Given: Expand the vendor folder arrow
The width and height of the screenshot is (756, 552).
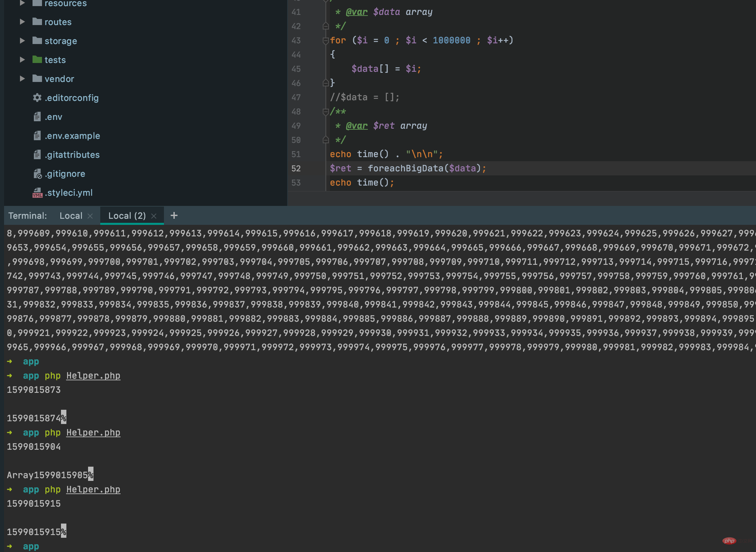Looking at the screenshot, I should (x=22, y=79).
